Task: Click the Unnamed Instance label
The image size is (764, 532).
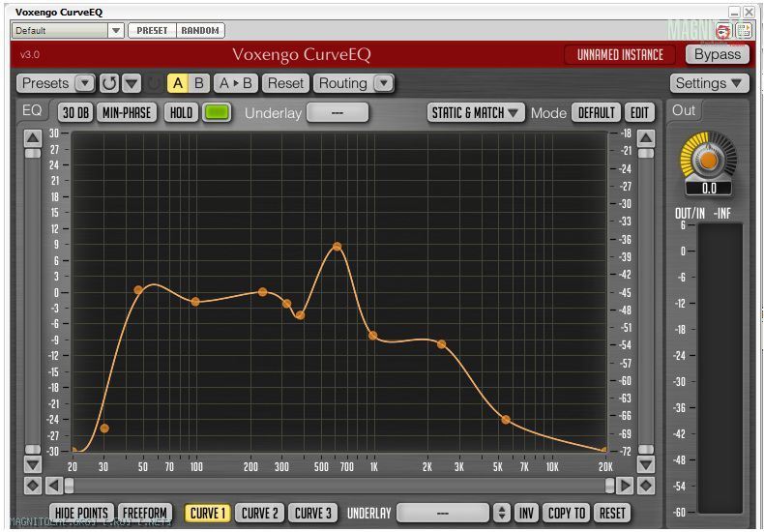Action: (620, 54)
